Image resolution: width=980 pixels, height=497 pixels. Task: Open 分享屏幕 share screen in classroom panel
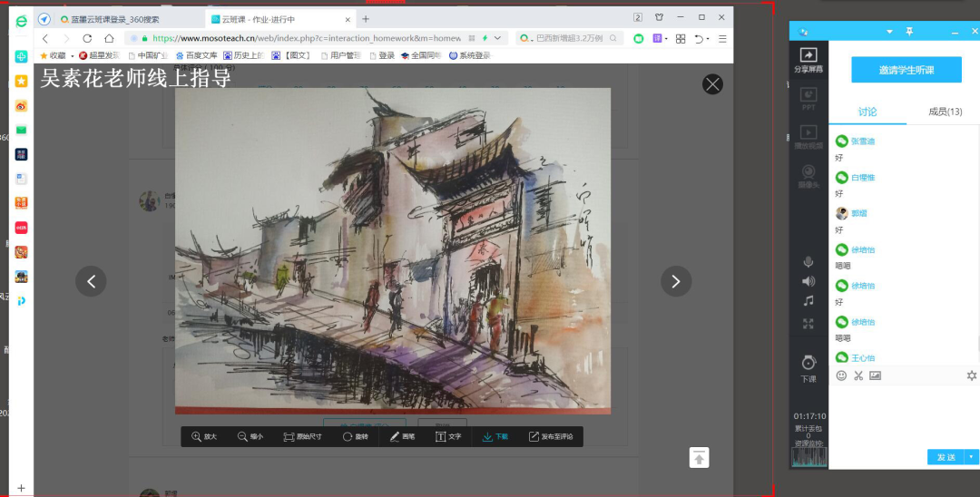point(808,61)
